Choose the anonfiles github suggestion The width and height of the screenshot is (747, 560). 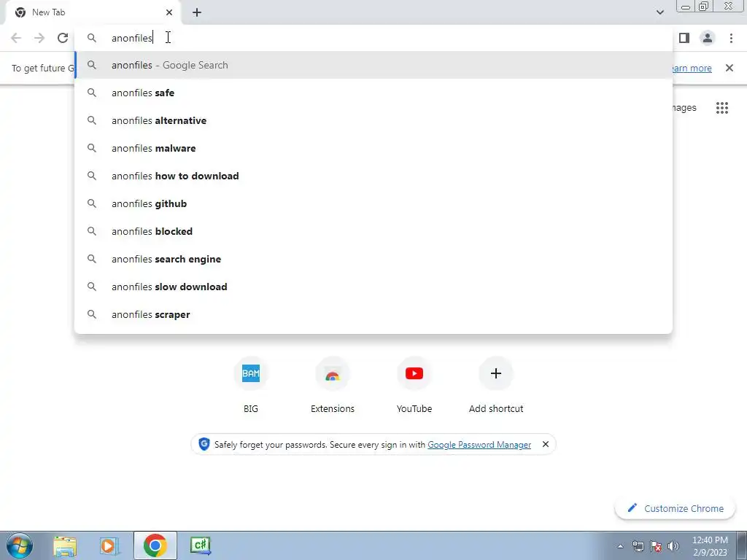point(373,204)
